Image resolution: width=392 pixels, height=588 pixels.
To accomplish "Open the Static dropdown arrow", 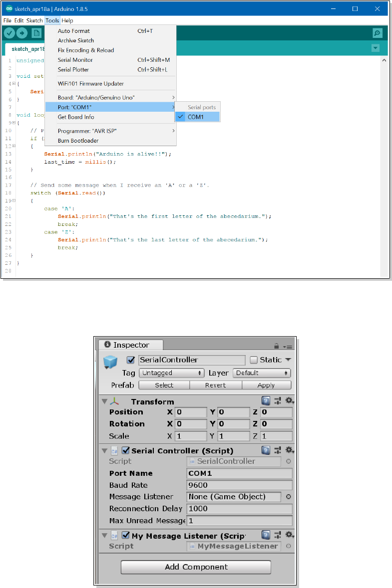I will pos(288,360).
